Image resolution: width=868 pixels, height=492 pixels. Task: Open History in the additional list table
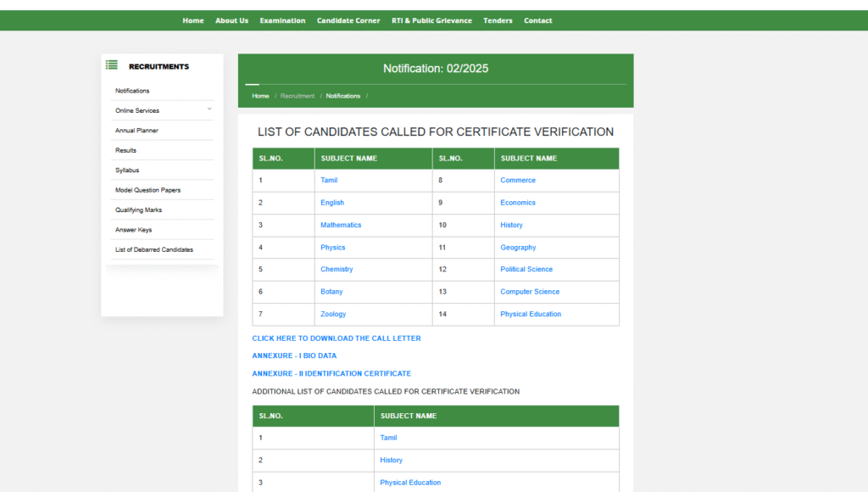pyautogui.click(x=391, y=460)
